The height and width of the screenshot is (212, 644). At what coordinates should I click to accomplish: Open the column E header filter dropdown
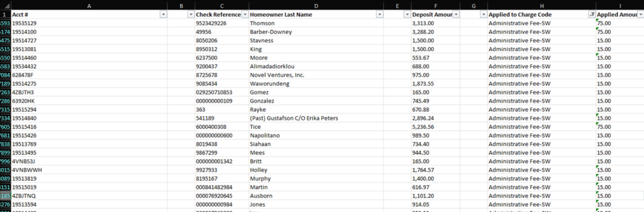coord(407,15)
